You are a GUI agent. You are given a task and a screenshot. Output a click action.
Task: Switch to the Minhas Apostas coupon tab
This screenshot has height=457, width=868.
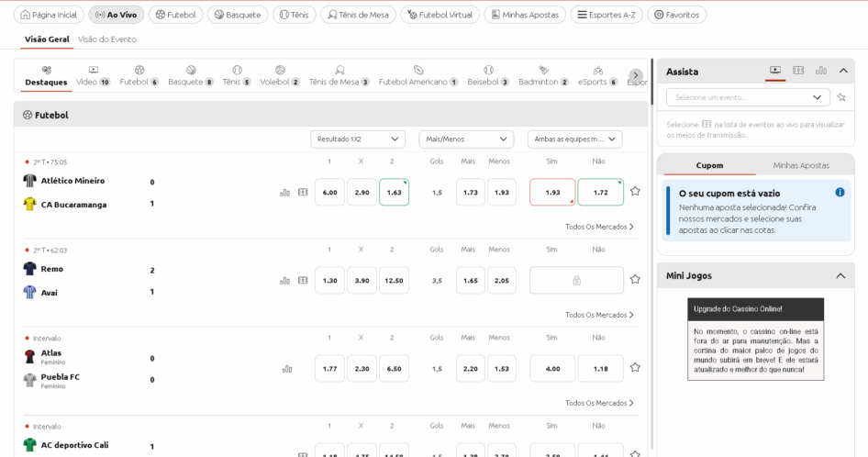(801, 165)
